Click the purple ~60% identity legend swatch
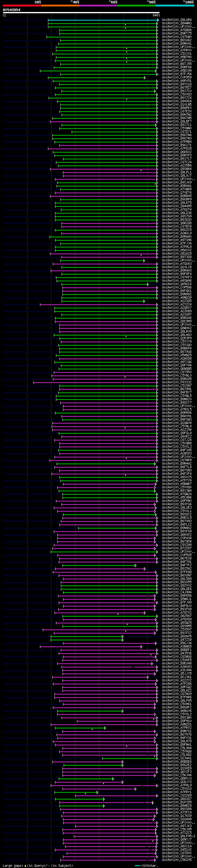 pyautogui.click(x=99, y=6)
